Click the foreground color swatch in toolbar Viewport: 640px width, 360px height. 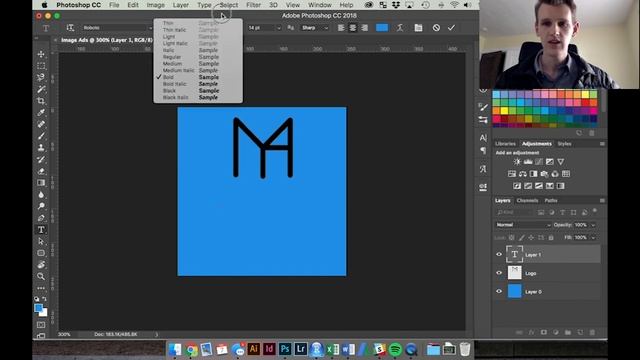pyautogui.click(x=38, y=308)
